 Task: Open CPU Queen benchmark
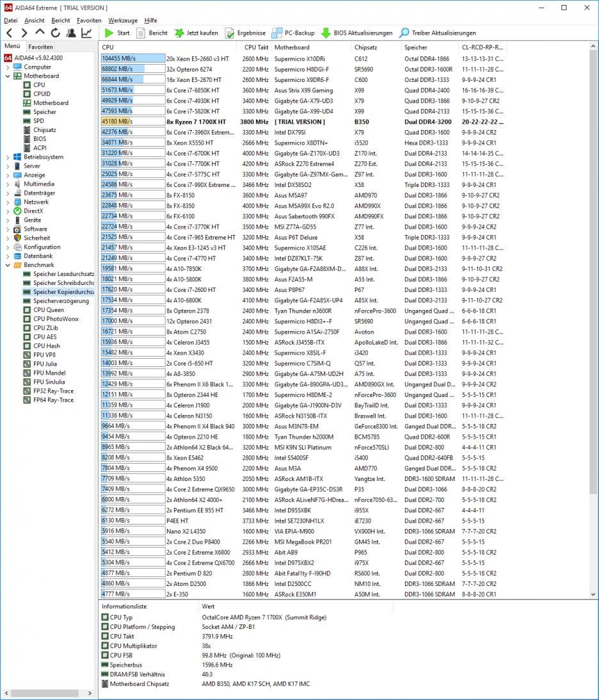pos(44,310)
